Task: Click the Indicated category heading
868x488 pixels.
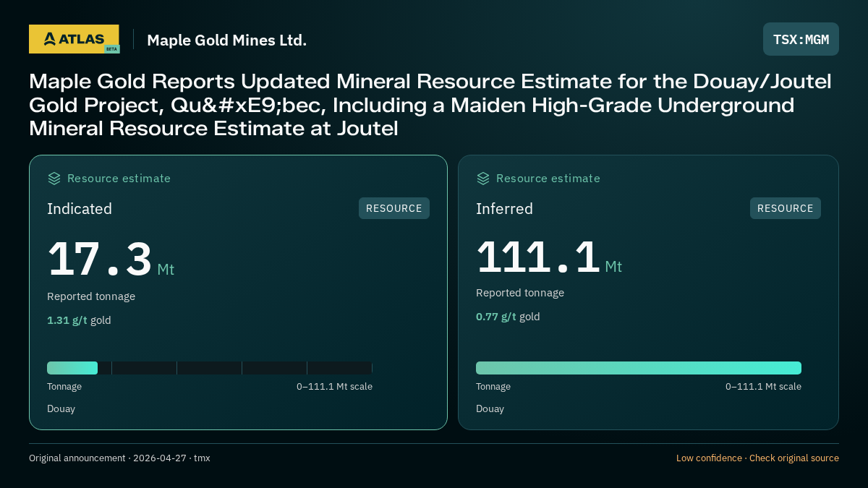Action: pos(80,209)
